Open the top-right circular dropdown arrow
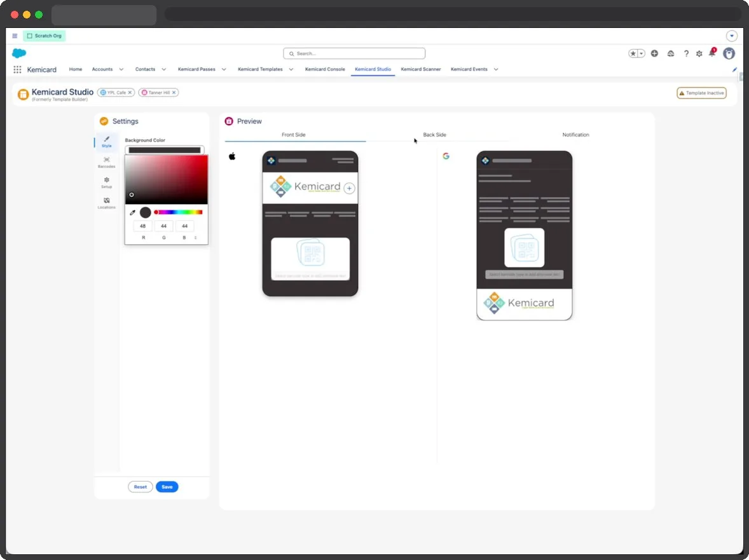 731,36
